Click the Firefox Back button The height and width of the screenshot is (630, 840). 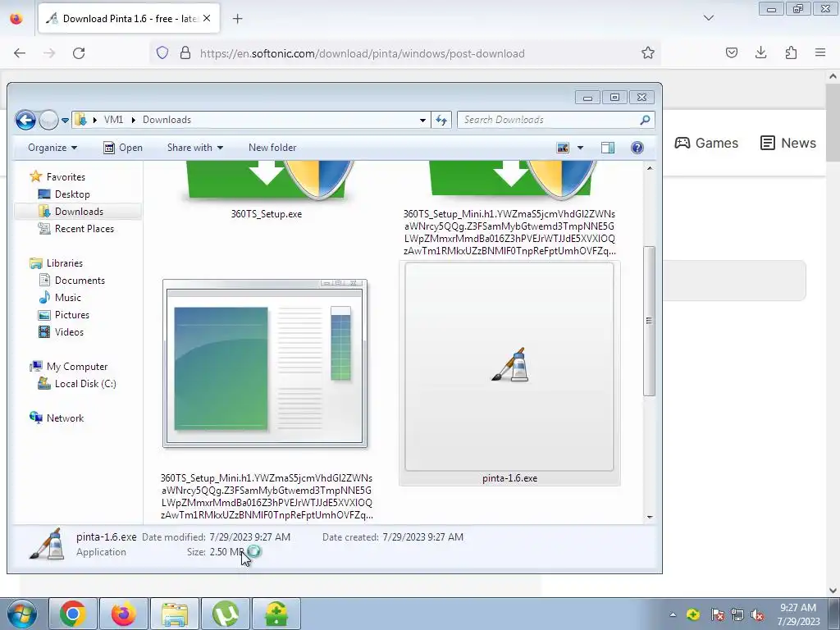20,53
